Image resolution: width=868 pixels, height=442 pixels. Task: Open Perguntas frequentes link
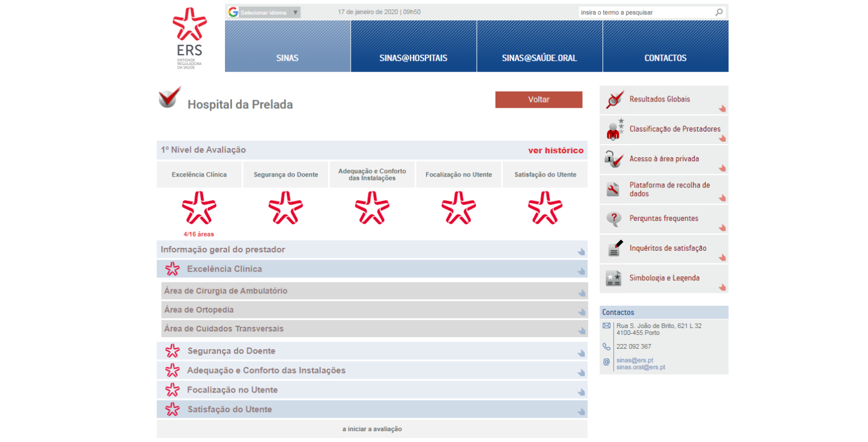pos(664,219)
